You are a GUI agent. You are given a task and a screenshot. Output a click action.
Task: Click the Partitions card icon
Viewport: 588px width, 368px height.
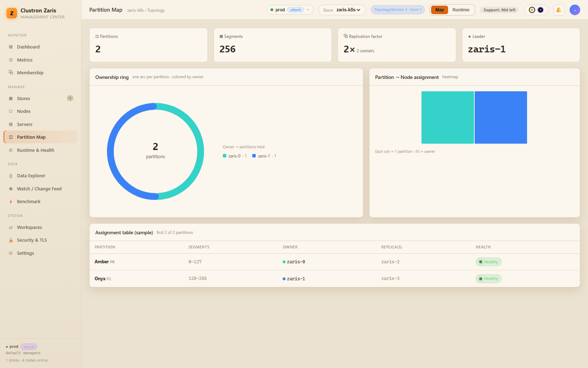pos(97,36)
